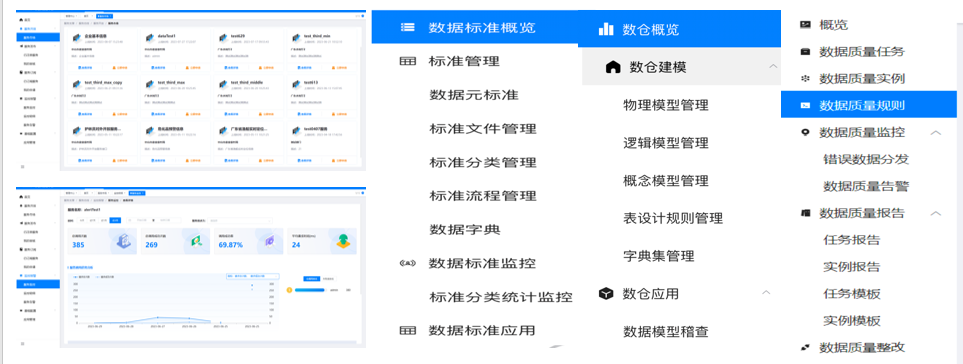Click the icon on the 69.87% stat card
The image size is (963, 364).
click(x=269, y=242)
